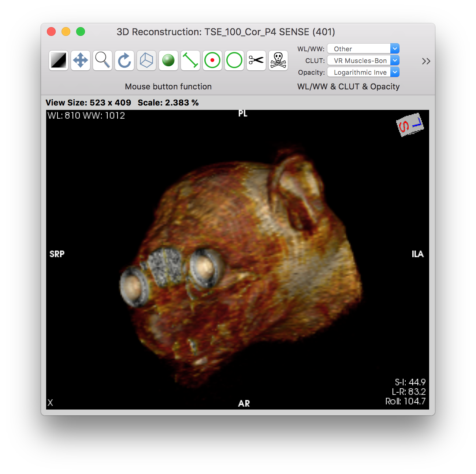Click the WL: 810 WW: 1012 overlay text

[x=86, y=116]
